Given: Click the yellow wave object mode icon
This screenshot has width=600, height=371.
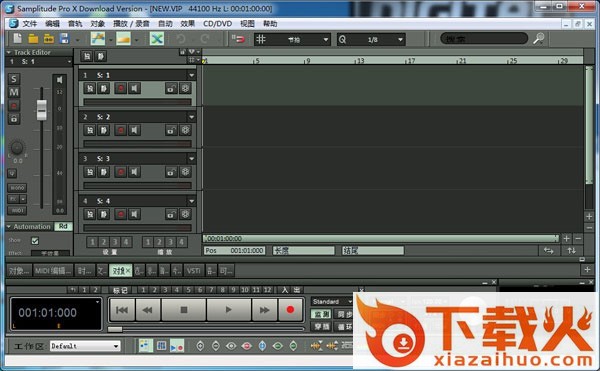Looking at the screenshot, I should pos(123,39).
